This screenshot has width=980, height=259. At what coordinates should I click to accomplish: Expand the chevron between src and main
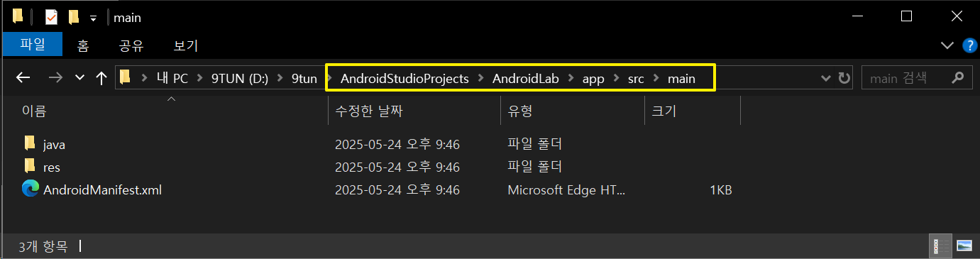pyautogui.click(x=656, y=78)
